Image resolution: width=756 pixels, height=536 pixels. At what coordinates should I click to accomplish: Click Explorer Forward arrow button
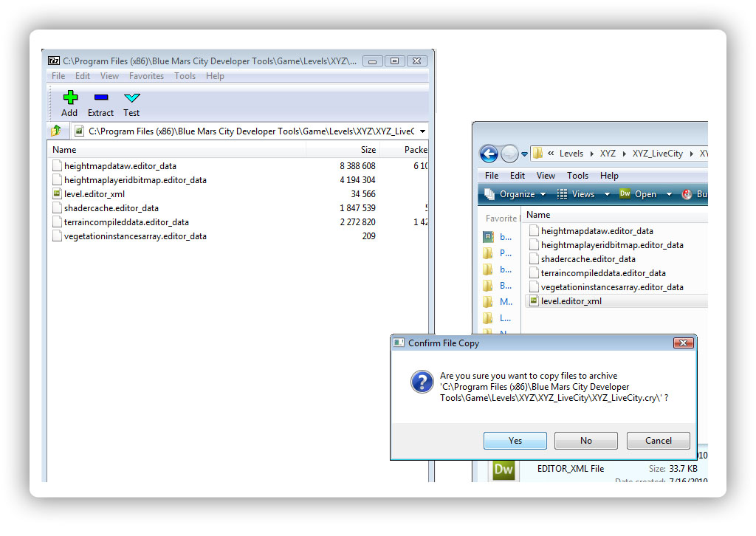coord(509,154)
